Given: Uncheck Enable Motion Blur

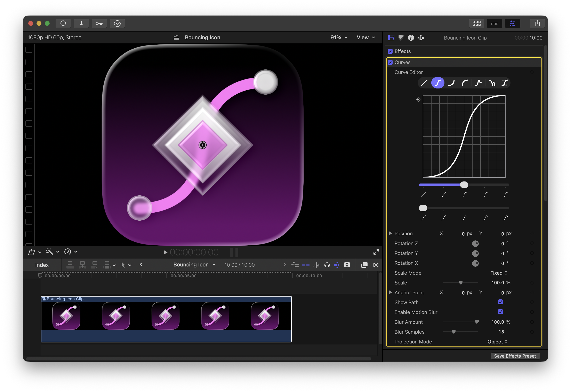Looking at the screenshot, I should 500,312.
